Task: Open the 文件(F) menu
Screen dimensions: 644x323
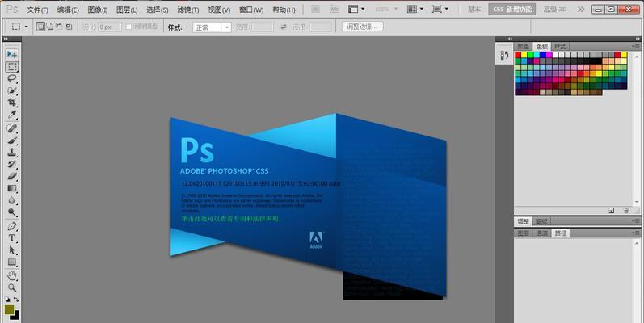Action: tap(37, 10)
